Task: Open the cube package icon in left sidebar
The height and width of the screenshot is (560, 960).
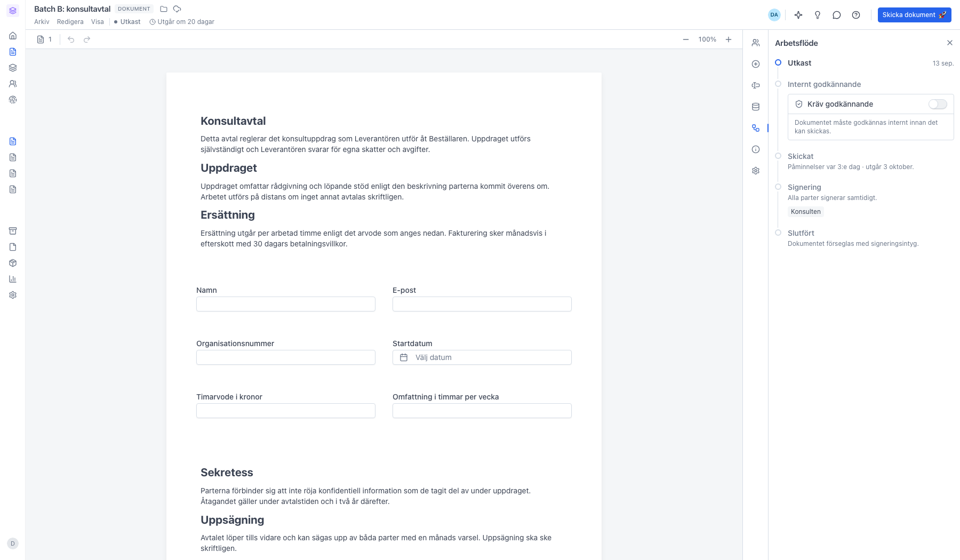Action: click(x=13, y=263)
